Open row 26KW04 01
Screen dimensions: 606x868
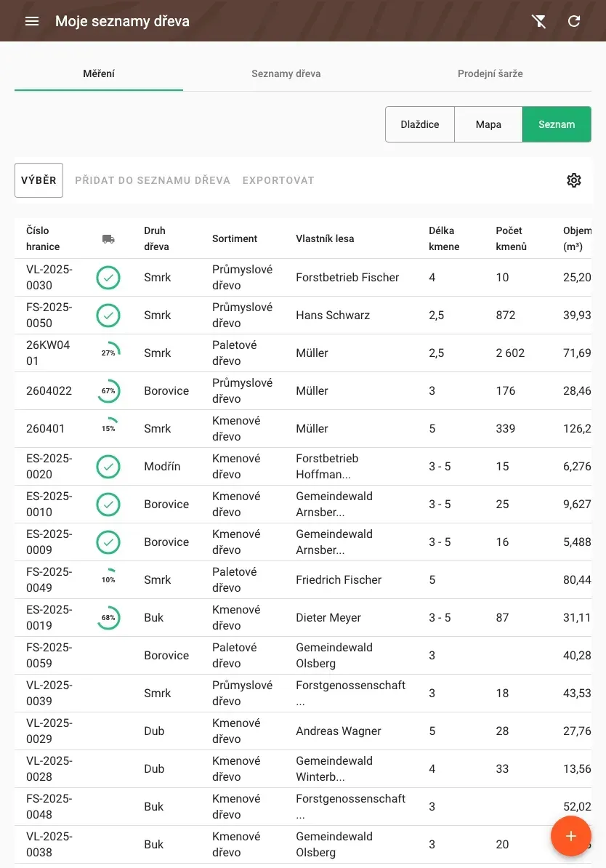(x=303, y=353)
